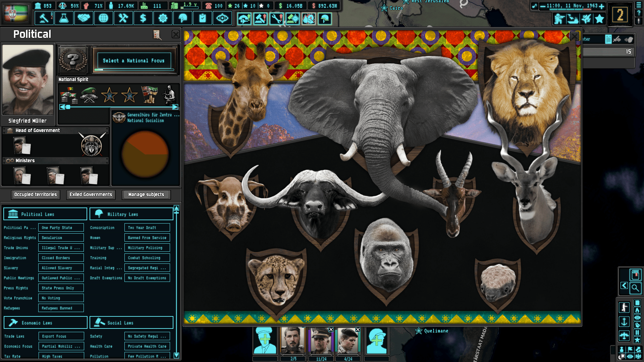Increase game speed with plus button
The height and width of the screenshot is (362, 644).
click(602, 6)
